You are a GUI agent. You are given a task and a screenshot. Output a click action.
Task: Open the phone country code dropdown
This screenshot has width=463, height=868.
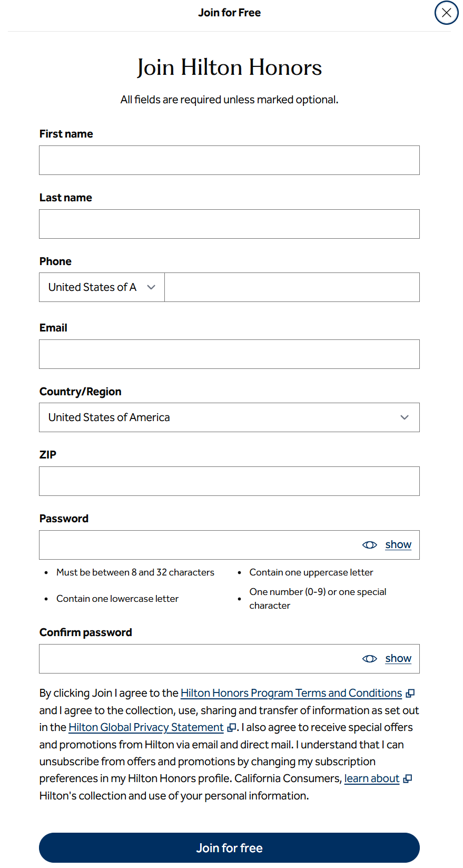102,287
